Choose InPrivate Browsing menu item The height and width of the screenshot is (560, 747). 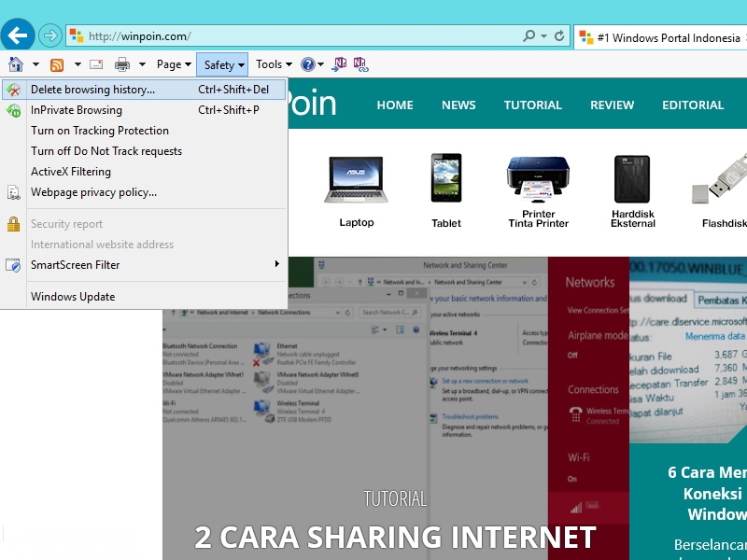point(144,110)
